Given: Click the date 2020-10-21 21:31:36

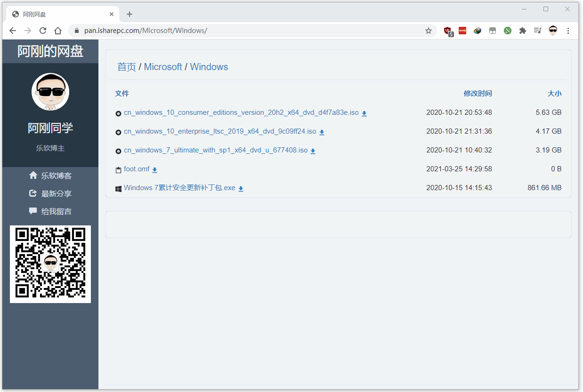Looking at the screenshot, I should coord(459,131).
